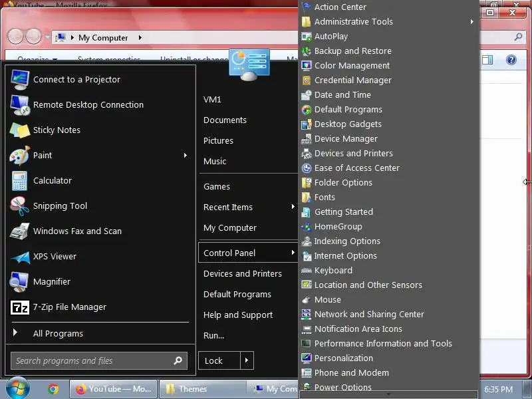The height and width of the screenshot is (399, 532).
Task: Open the VM1 user folder link
Action: (212, 99)
